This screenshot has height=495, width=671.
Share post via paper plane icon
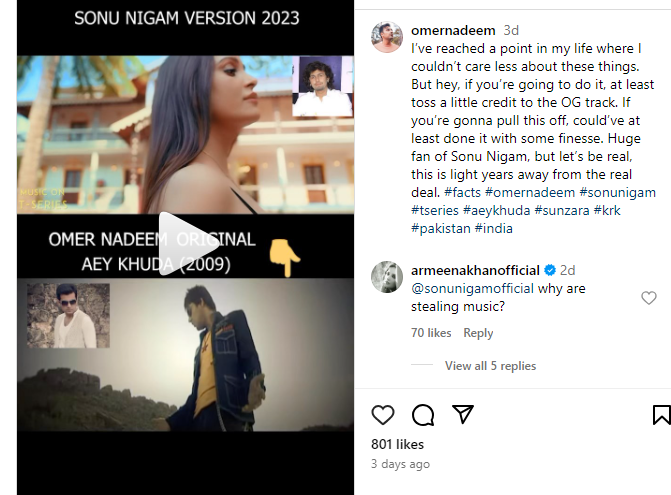[462, 415]
